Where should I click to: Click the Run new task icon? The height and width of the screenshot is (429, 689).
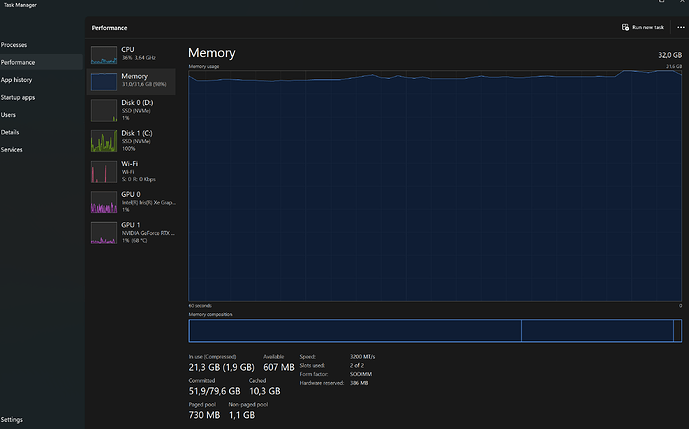(624, 28)
